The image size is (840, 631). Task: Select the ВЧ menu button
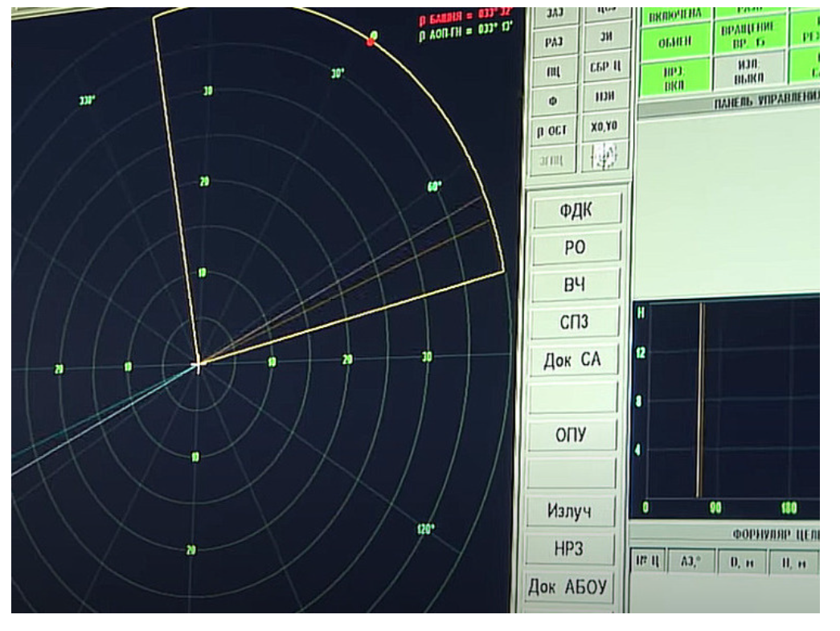click(x=574, y=285)
